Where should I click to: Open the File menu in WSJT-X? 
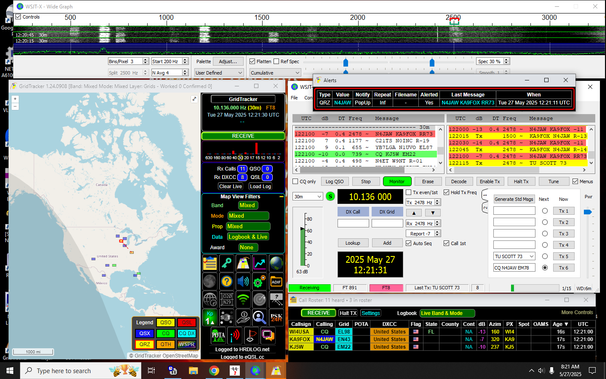click(x=294, y=98)
